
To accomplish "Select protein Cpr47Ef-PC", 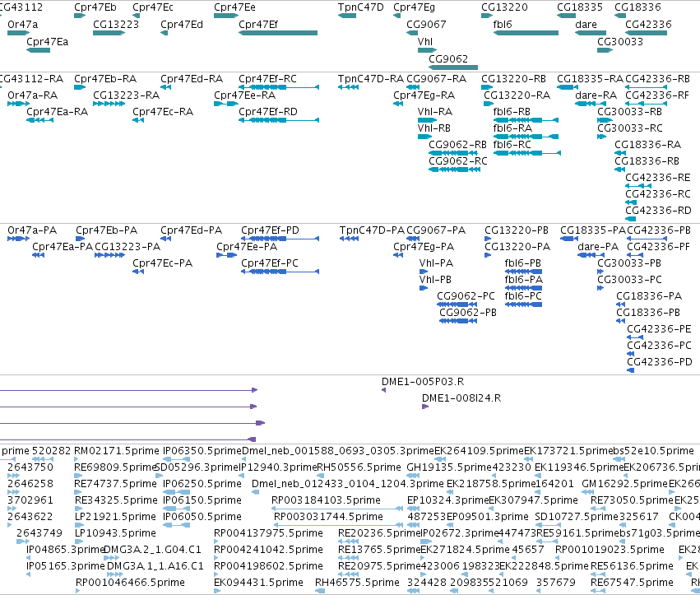I will tap(280, 272).
